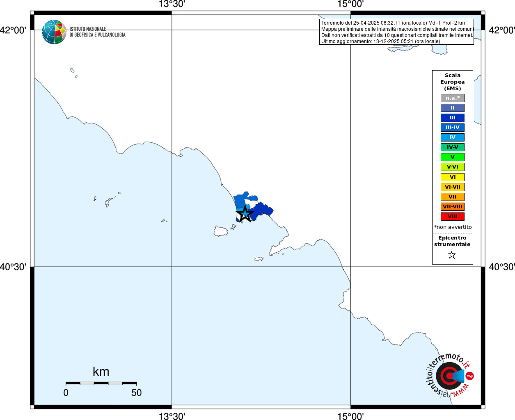Click the right 40°30' latitude label
The height and width of the screenshot is (420, 515).
[x=502, y=267]
